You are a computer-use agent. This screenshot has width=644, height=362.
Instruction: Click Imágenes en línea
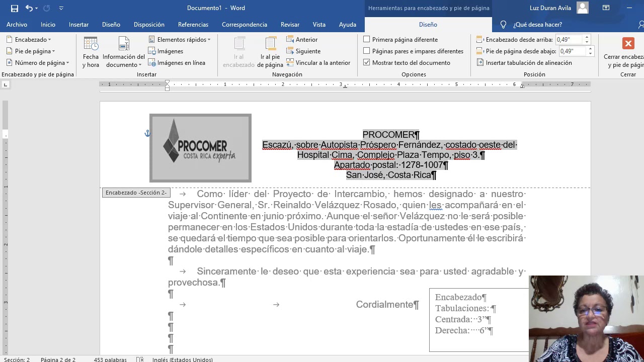[x=177, y=63]
